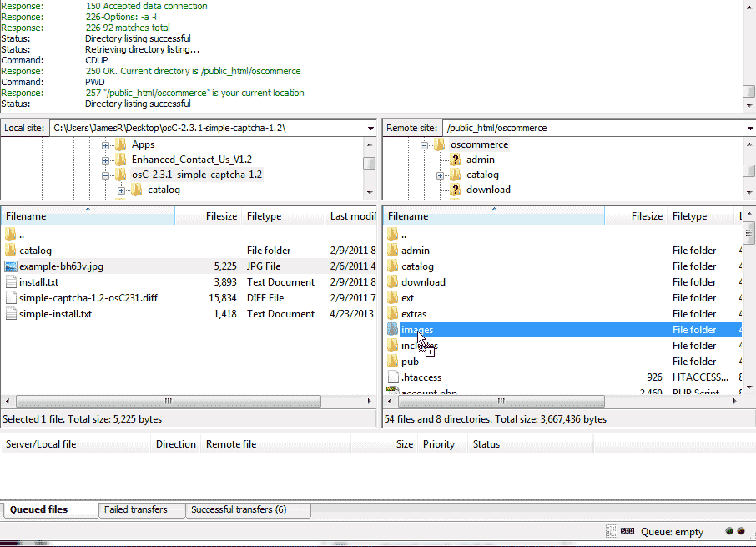Select install.txt in local list
The image size is (756, 547).
pyautogui.click(x=38, y=282)
